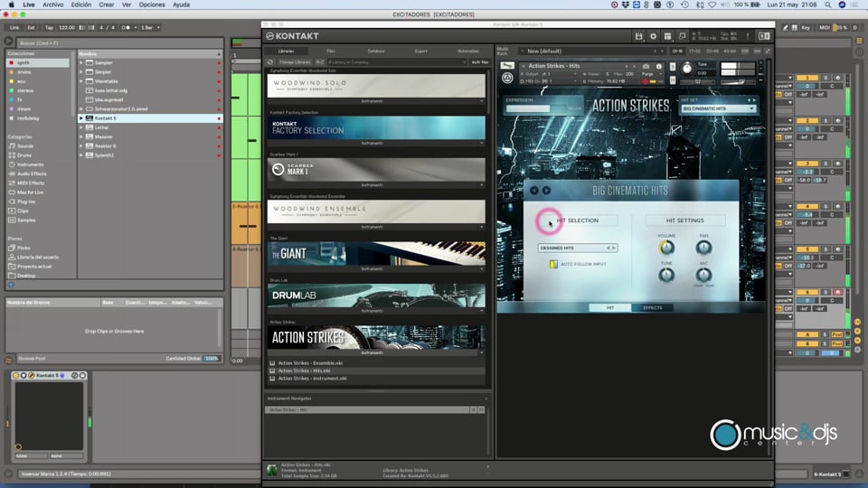Toggle track 2 activator button
Screen dimensions: 868x488
[x=807, y=120]
